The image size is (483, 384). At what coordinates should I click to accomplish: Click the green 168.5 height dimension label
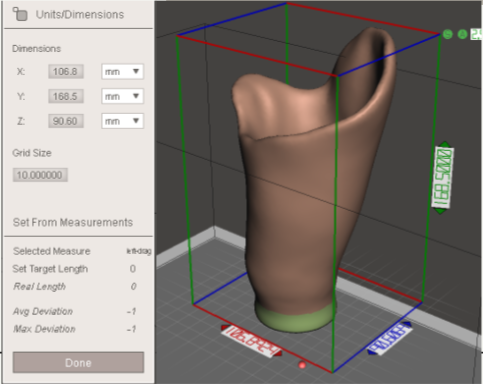coord(442,177)
